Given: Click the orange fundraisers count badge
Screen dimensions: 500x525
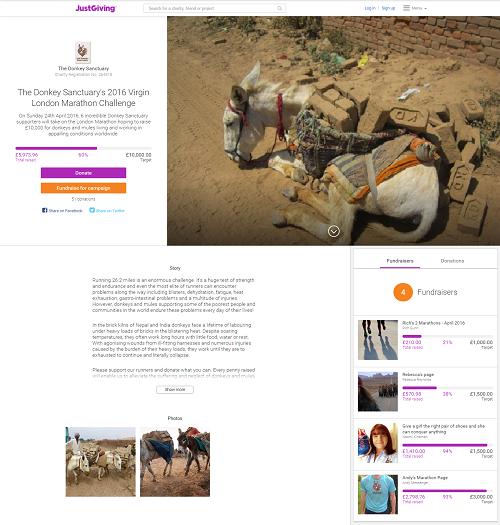Looking at the screenshot, I should pos(403,292).
